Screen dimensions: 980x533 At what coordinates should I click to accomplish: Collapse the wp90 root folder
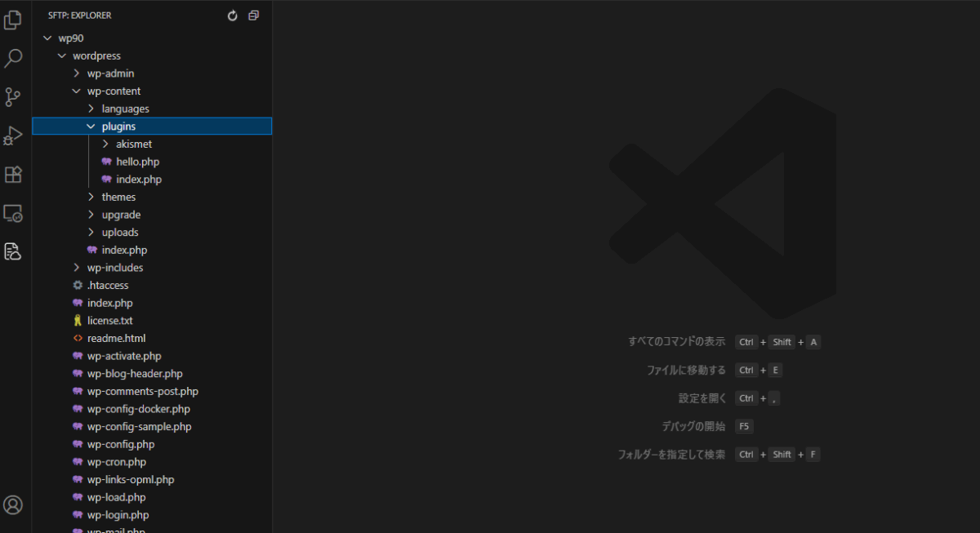click(47, 38)
